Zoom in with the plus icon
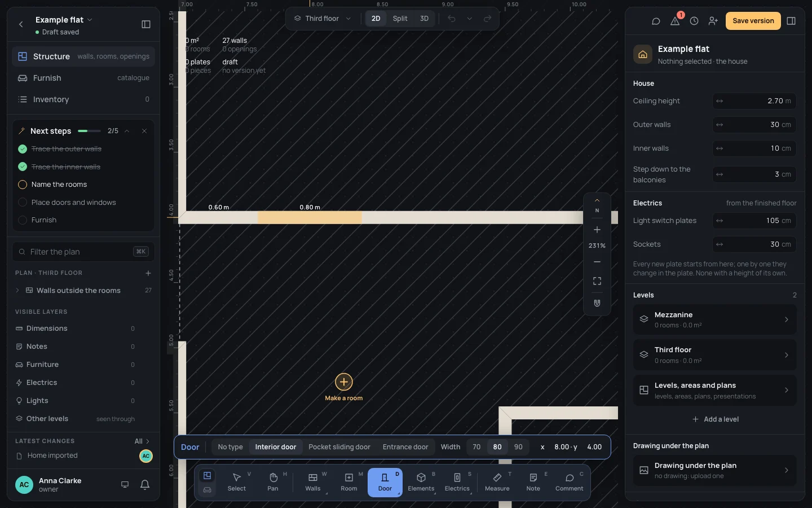812x508 pixels. 597,230
